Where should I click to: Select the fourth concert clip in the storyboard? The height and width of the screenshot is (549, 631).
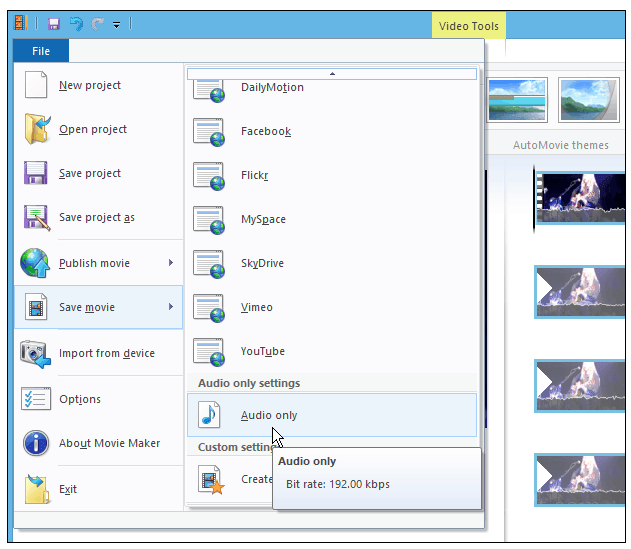click(580, 480)
